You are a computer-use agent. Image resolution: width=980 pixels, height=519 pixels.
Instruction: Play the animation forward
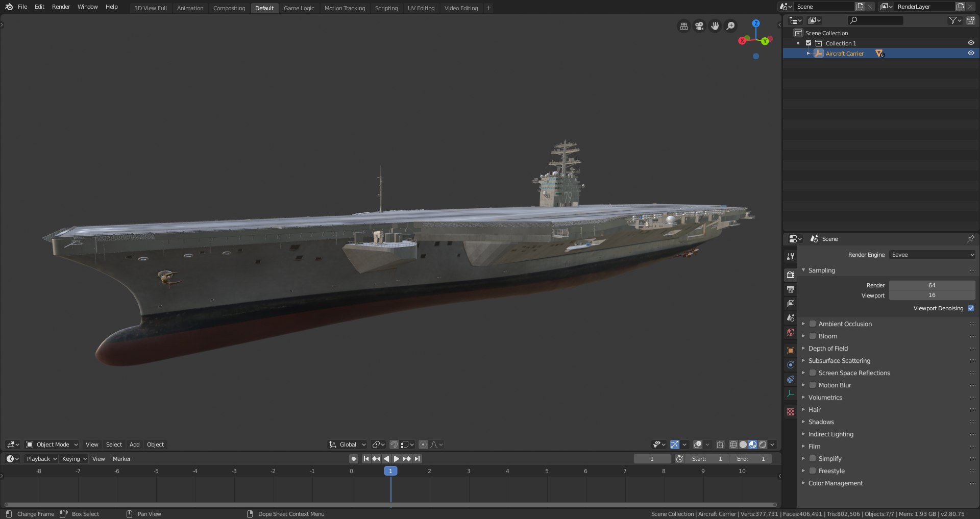coord(397,459)
